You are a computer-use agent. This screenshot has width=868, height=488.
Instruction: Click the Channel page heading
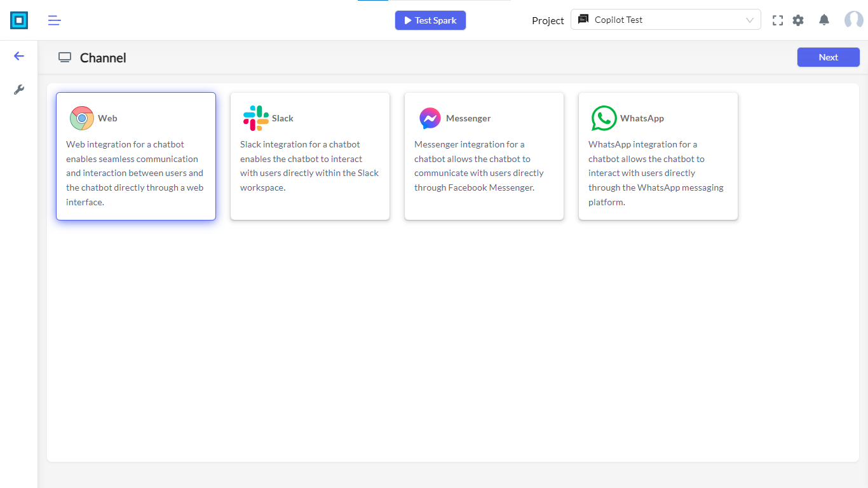click(x=103, y=58)
